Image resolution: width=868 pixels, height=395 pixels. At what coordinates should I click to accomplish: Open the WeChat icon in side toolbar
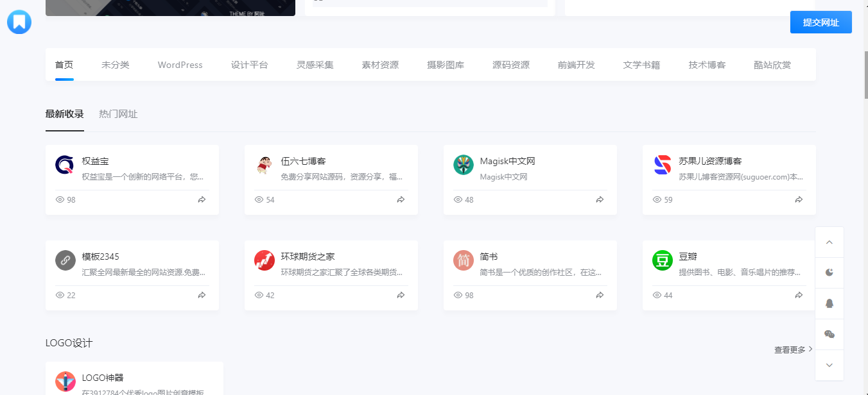click(829, 334)
